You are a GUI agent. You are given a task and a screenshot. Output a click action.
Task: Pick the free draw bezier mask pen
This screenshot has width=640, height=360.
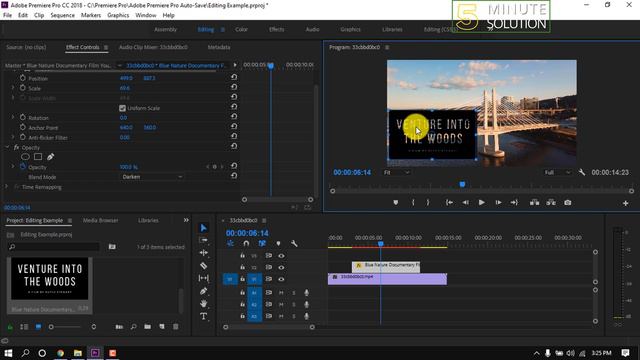coord(50,157)
